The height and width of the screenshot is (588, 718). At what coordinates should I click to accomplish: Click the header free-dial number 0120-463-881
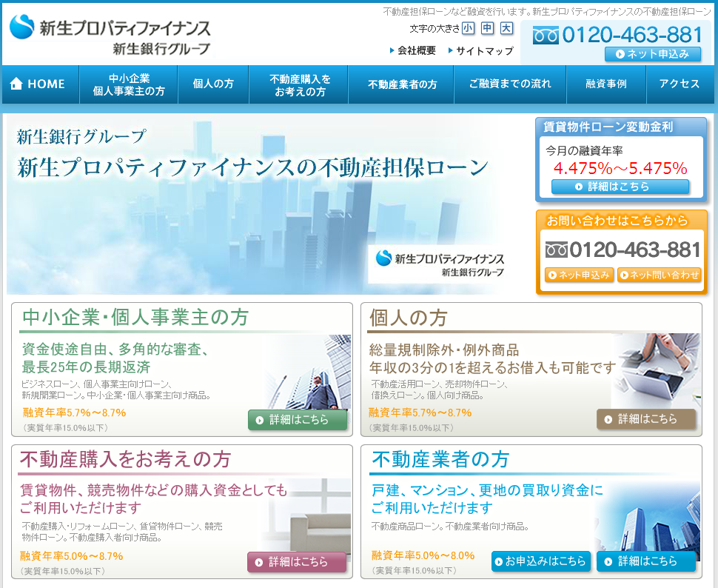[632, 35]
